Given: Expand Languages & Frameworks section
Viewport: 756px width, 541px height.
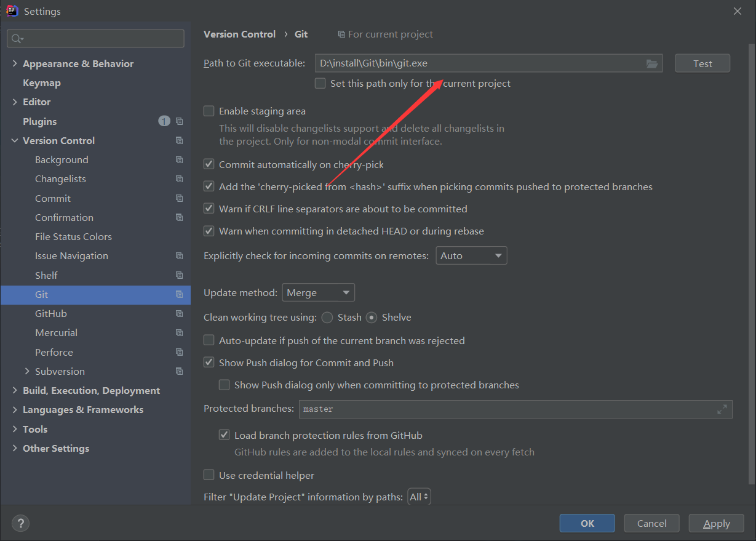Looking at the screenshot, I should 15,409.
